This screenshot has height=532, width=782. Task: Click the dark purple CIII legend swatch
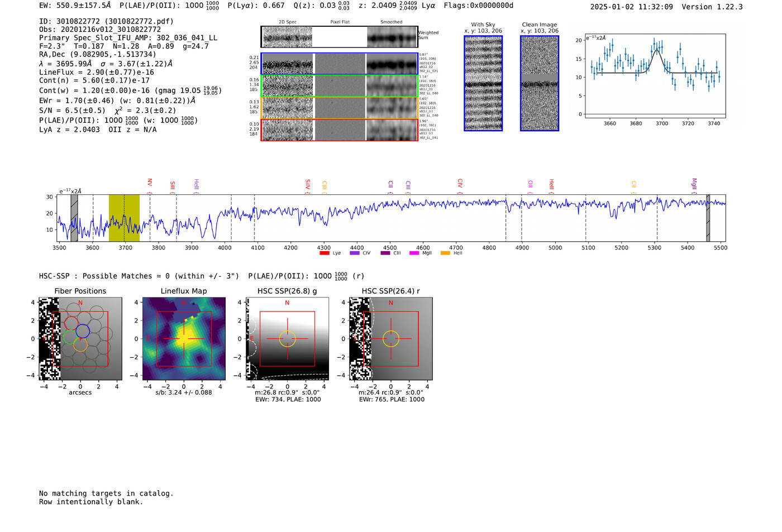(385, 253)
